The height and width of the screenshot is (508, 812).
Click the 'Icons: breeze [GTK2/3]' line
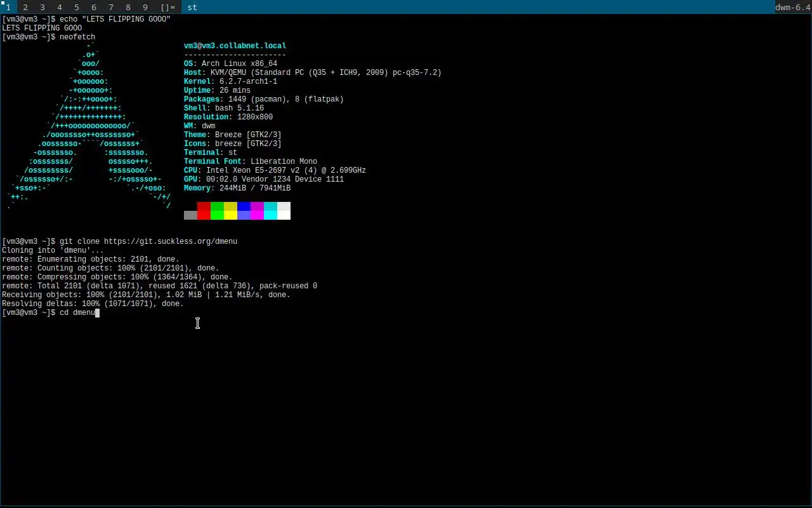click(x=233, y=144)
